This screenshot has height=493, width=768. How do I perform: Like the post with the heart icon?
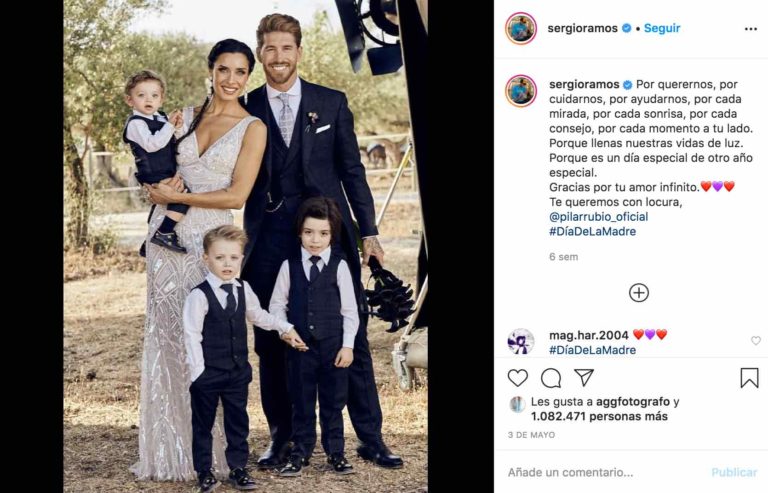(517, 378)
